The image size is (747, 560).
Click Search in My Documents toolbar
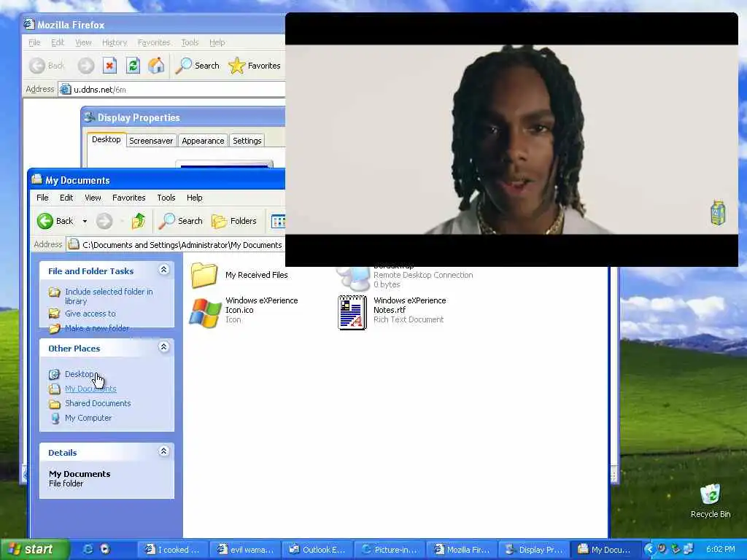(181, 221)
